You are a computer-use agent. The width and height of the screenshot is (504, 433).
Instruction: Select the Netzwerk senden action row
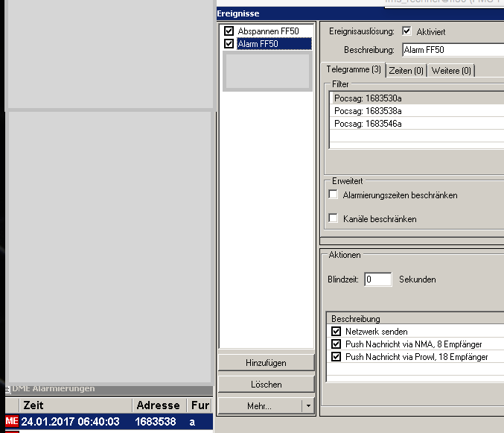(x=415, y=332)
